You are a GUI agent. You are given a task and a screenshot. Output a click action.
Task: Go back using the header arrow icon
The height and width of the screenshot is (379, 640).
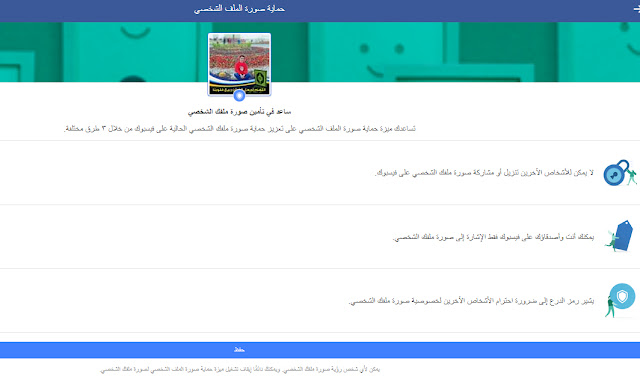(x=636, y=9)
